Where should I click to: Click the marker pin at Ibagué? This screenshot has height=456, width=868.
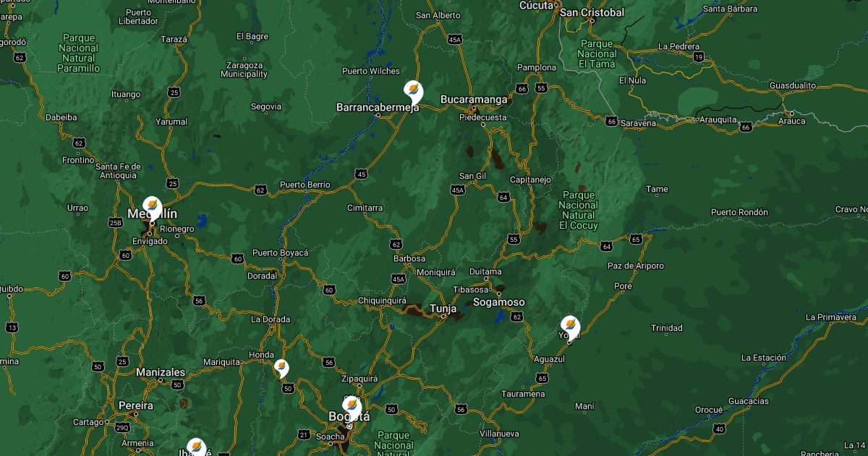(196, 448)
